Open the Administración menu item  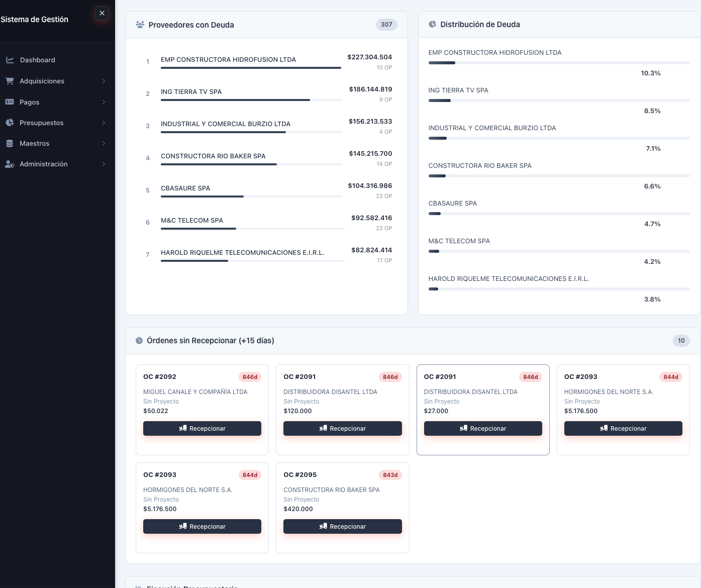[x=57, y=164]
